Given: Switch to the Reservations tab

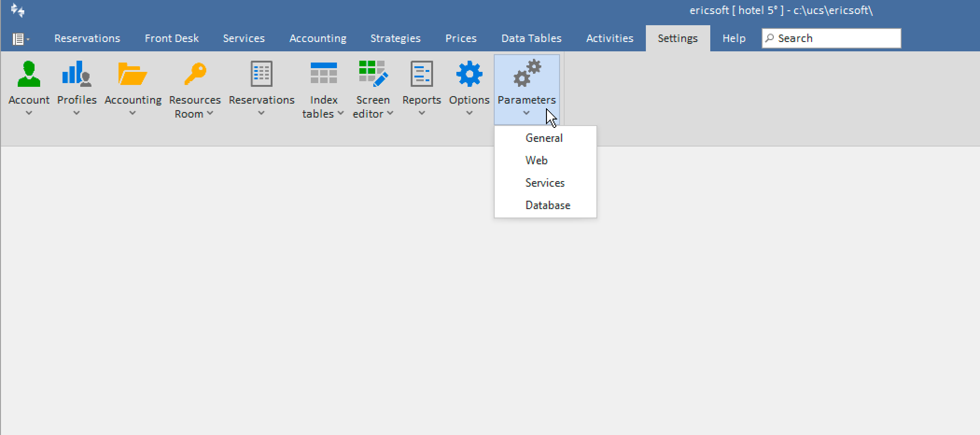Looking at the screenshot, I should [x=87, y=38].
